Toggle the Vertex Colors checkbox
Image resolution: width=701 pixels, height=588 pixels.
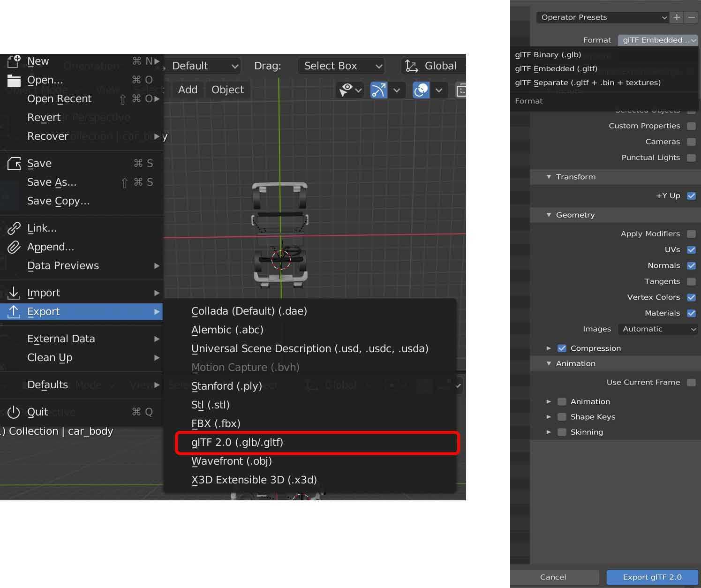(x=691, y=297)
